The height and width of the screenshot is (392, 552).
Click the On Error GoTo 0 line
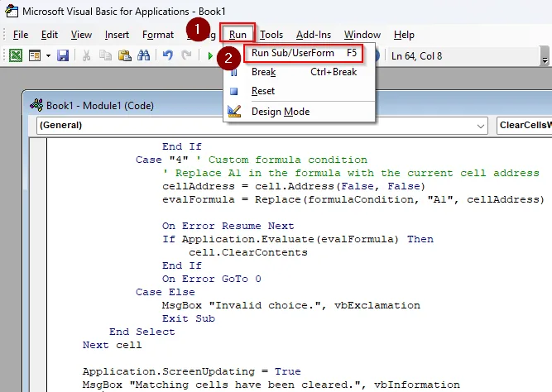tap(212, 279)
